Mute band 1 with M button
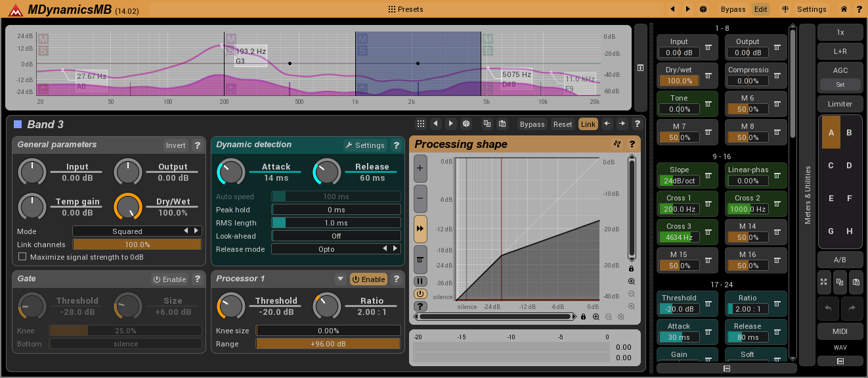 (43, 39)
